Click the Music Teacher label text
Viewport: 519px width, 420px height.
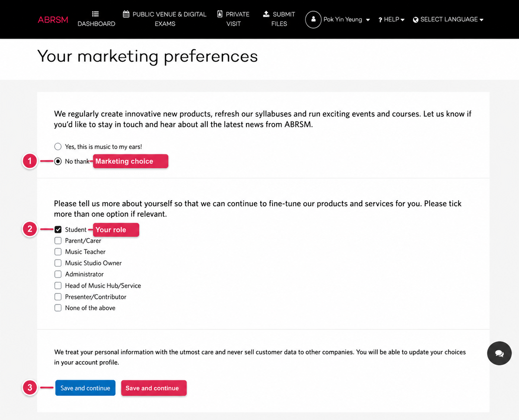click(x=85, y=252)
